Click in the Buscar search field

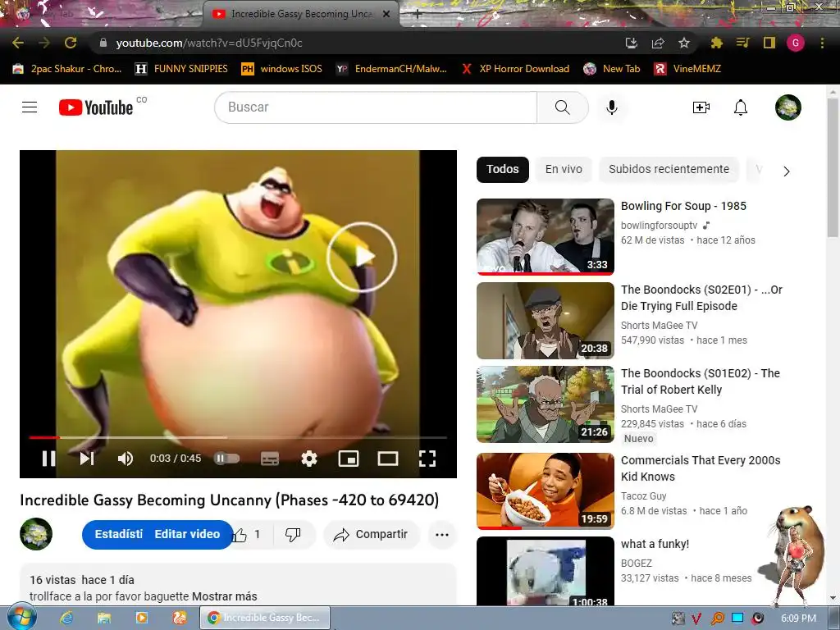[x=376, y=107]
